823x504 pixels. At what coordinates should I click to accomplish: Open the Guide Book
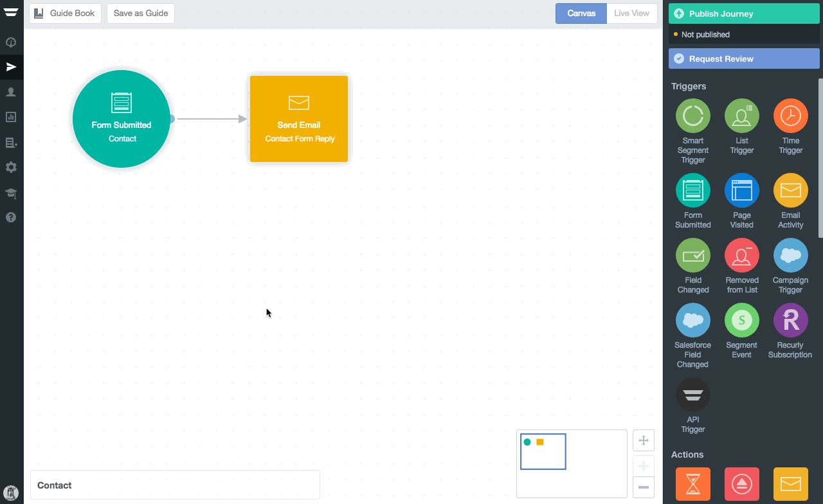click(x=65, y=13)
